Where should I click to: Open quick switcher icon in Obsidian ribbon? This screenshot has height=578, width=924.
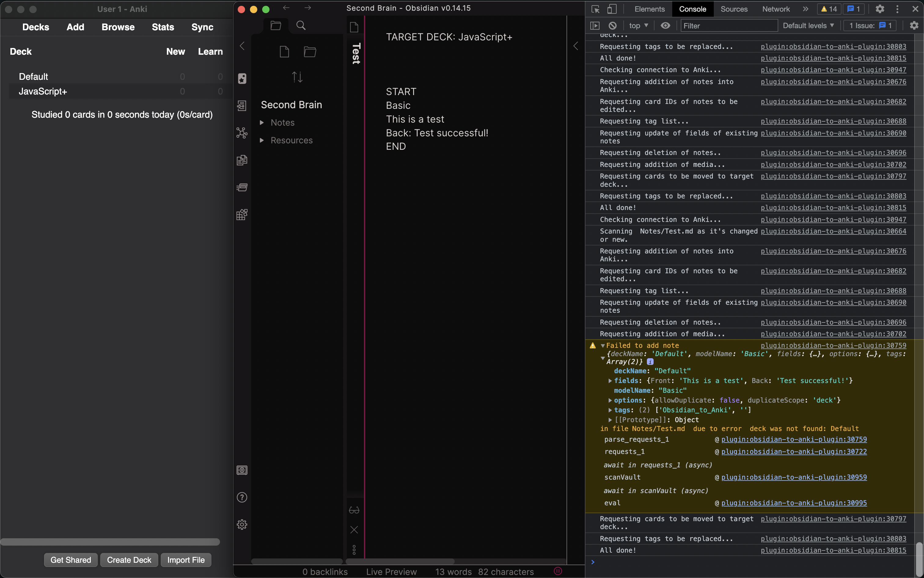(x=242, y=105)
